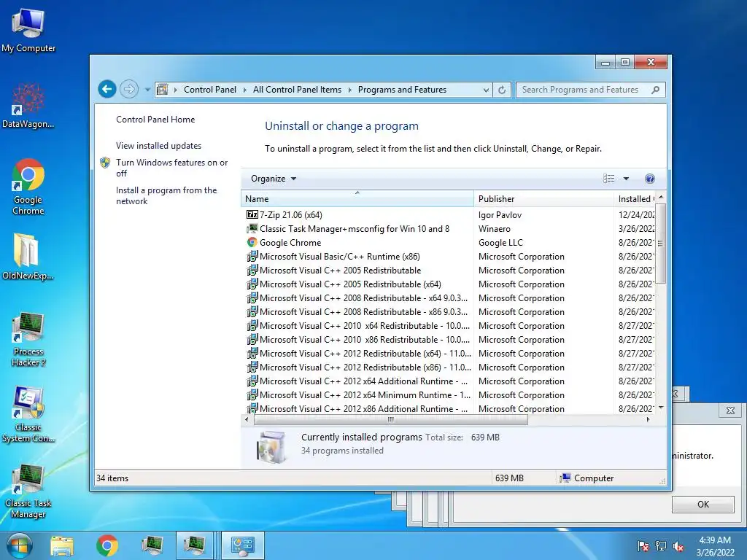Viewport: 747px width, 560px height.
Task: Click Winaero publisher cell
Action: [x=494, y=228]
